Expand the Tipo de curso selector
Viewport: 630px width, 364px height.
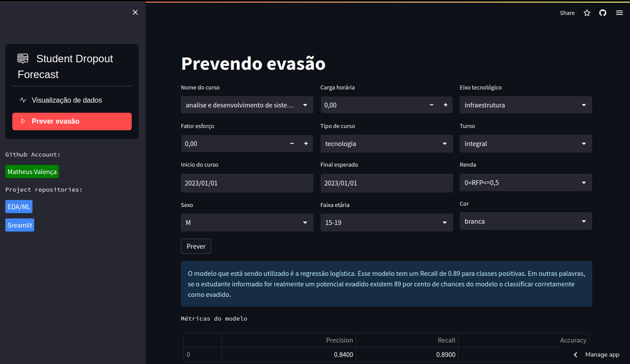click(x=386, y=143)
